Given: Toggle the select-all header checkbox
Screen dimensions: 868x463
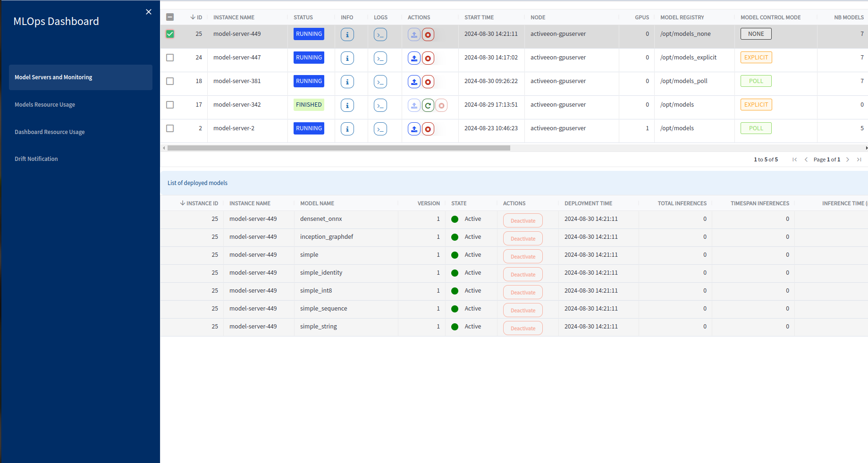Looking at the screenshot, I should pos(170,17).
